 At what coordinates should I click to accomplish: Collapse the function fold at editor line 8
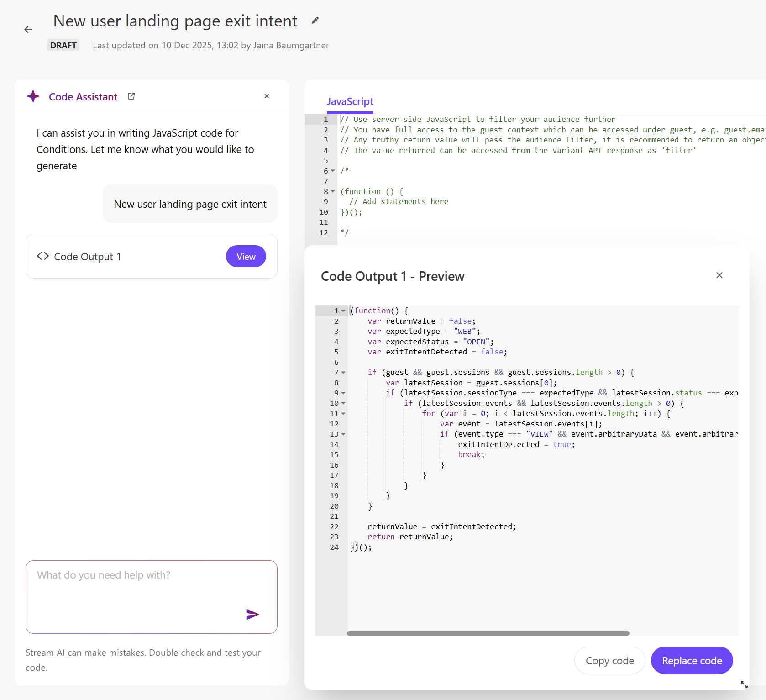[x=333, y=191]
